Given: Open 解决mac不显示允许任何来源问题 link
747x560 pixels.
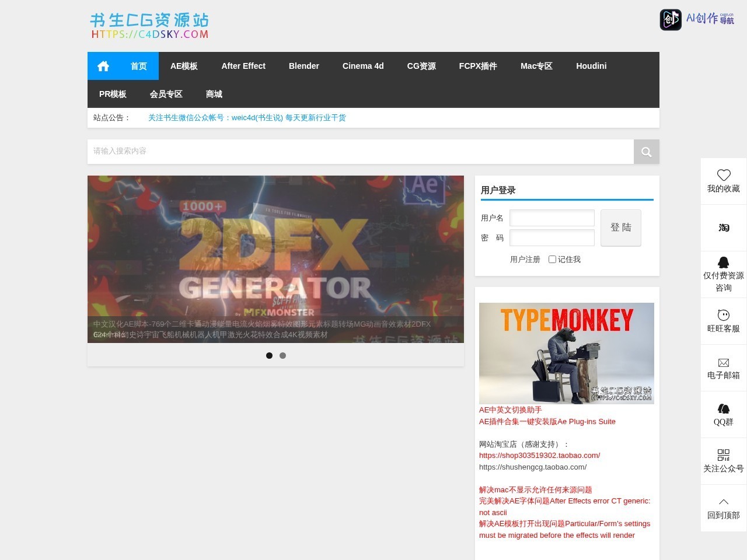Looking at the screenshot, I should tap(536, 490).
